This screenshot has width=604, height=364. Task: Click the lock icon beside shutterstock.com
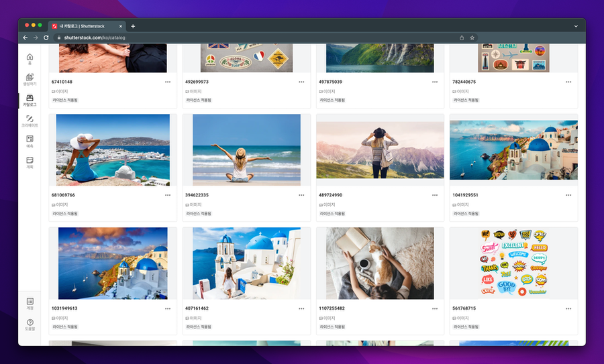coord(59,38)
